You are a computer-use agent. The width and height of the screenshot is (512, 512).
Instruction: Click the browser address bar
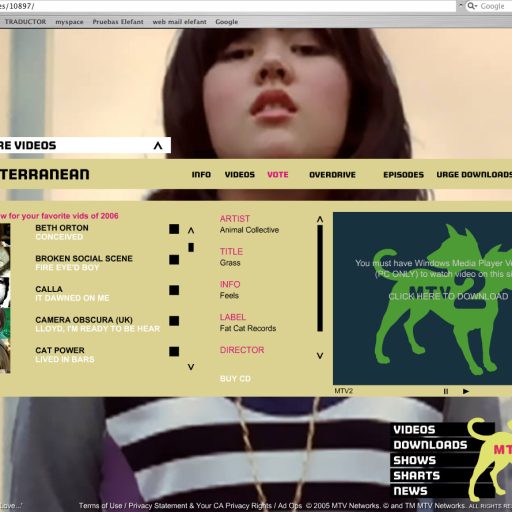pyautogui.click(x=228, y=6)
